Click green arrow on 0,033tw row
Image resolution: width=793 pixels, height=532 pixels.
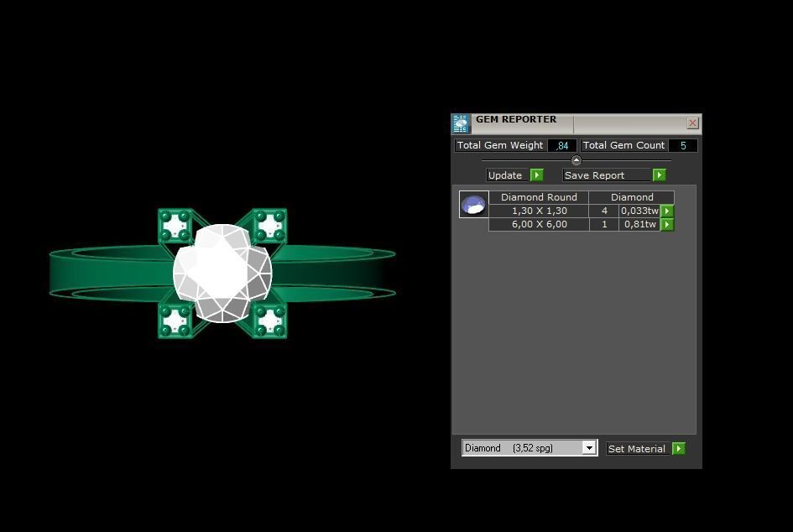click(x=667, y=211)
